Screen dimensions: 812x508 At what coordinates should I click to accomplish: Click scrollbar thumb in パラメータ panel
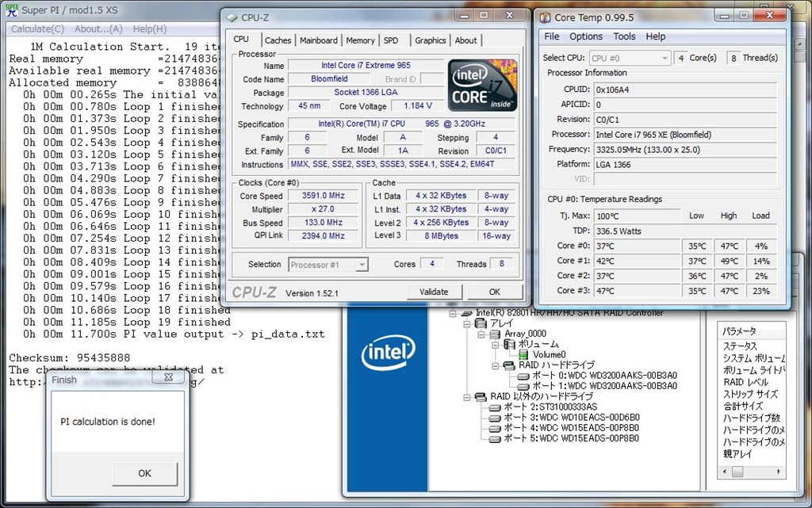(737, 472)
